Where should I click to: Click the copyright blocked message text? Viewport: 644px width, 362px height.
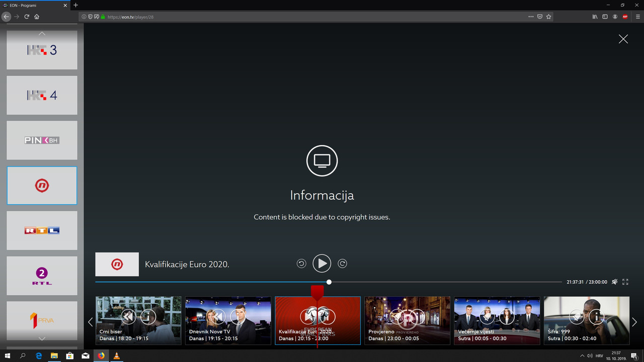coord(322,217)
